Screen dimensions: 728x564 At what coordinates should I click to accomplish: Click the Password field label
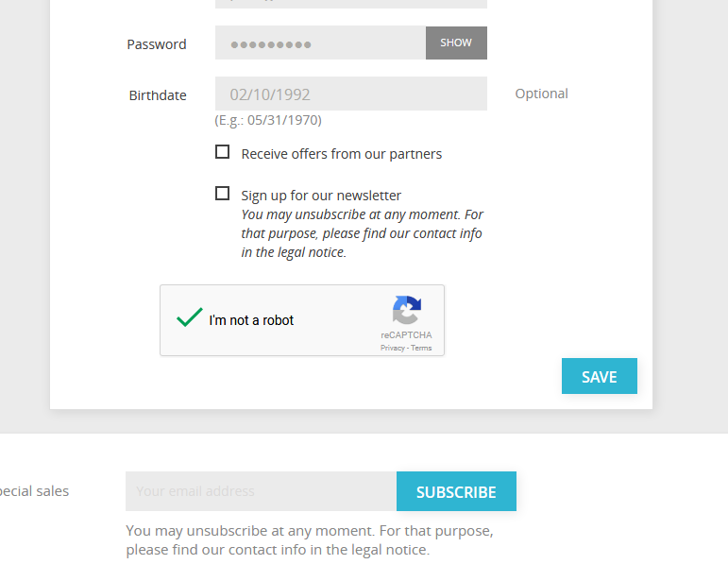coord(157,44)
